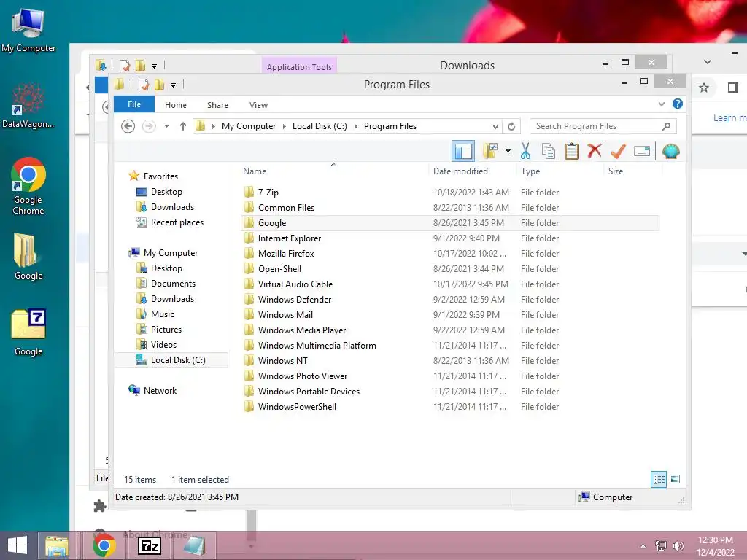This screenshot has width=747, height=560.
Task: Go up one folder level arrow
Action: 183,126
